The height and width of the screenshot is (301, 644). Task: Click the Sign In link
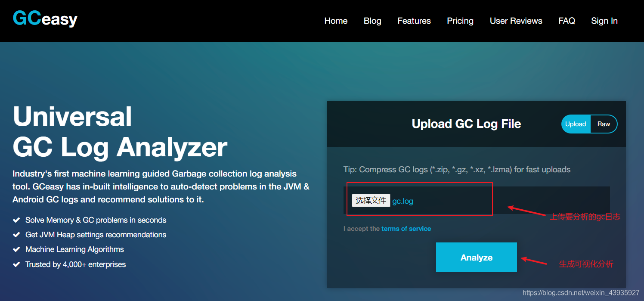[604, 21]
